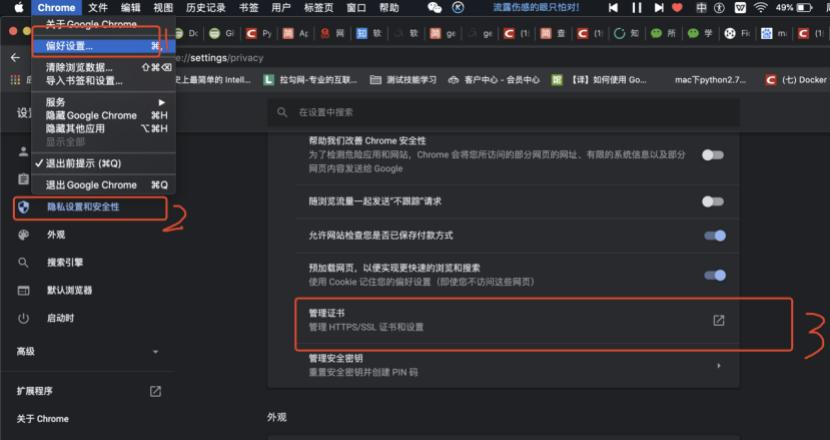Toggle 帮助我们改善 Chrome 安全性 switch
830x440 pixels.
point(712,155)
